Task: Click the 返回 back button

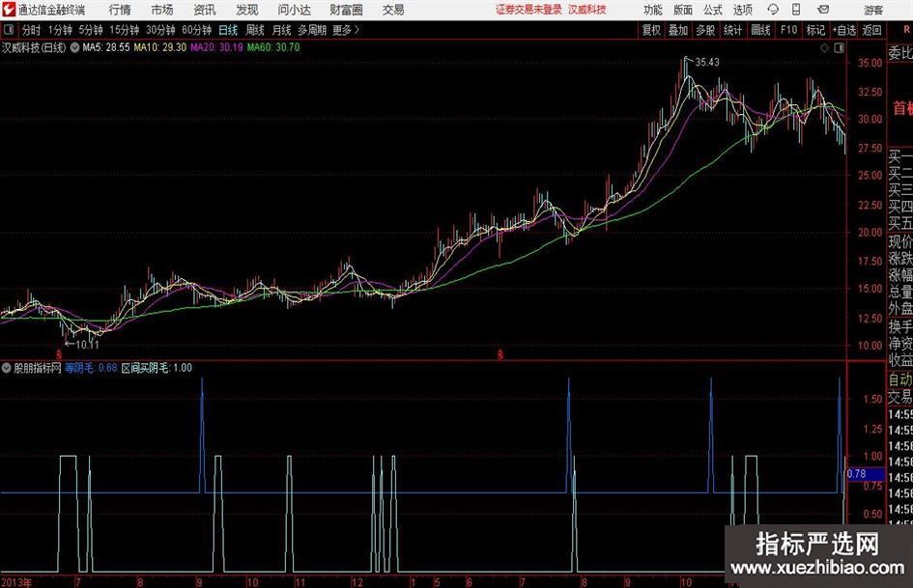Action: [x=871, y=30]
